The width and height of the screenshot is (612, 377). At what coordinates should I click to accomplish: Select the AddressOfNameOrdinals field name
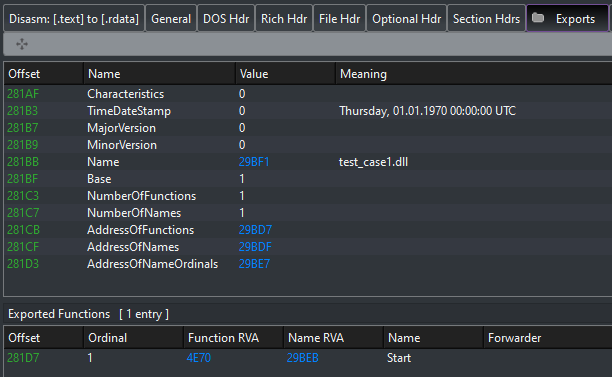click(153, 264)
